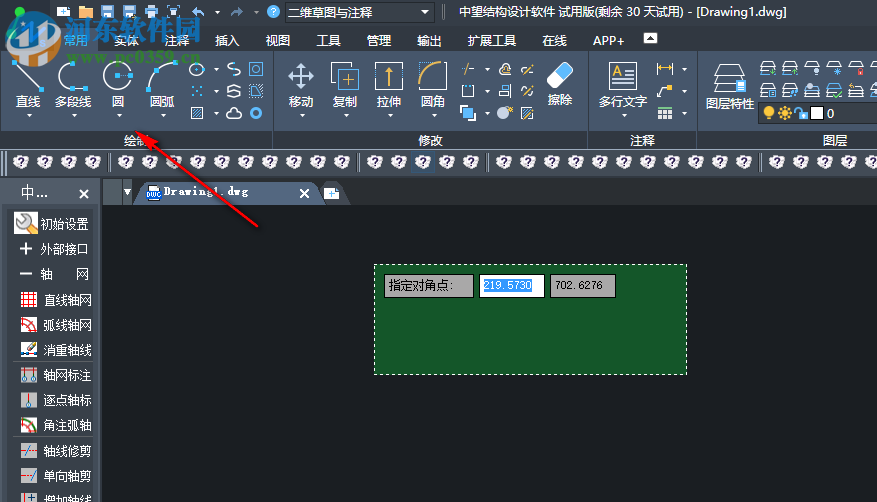
Task: Expand the 多行文字 dropdown arrow
Action: 624,116
